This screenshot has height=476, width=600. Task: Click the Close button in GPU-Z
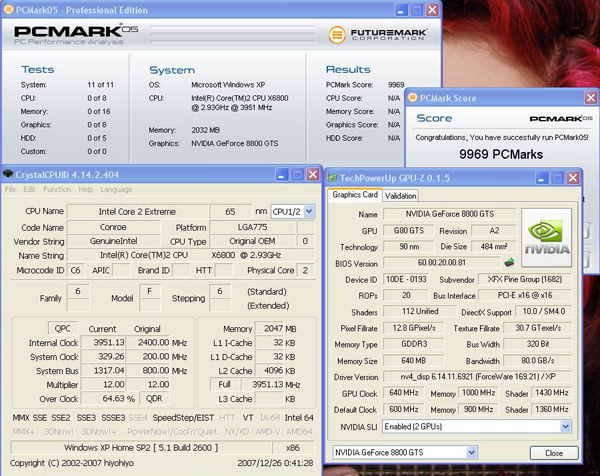click(554, 453)
